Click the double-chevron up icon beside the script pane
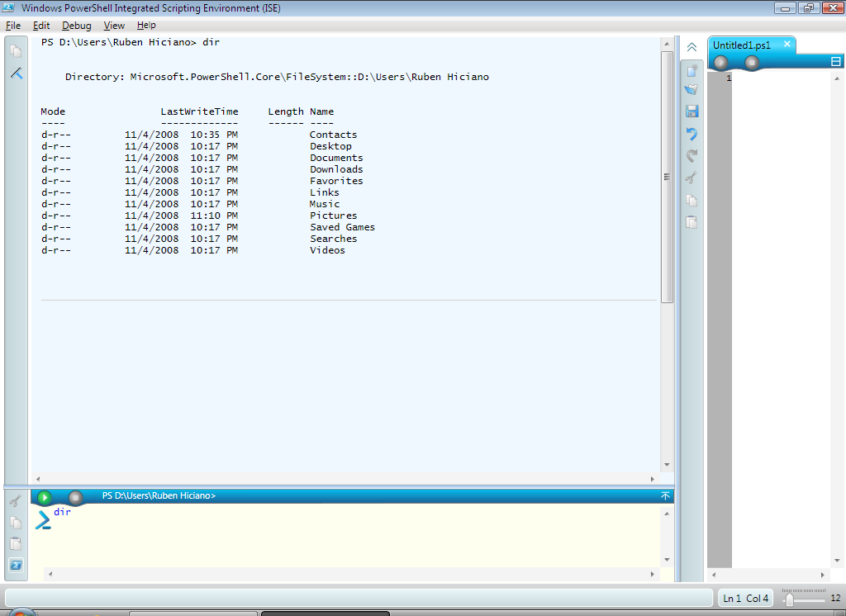 click(692, 47)
